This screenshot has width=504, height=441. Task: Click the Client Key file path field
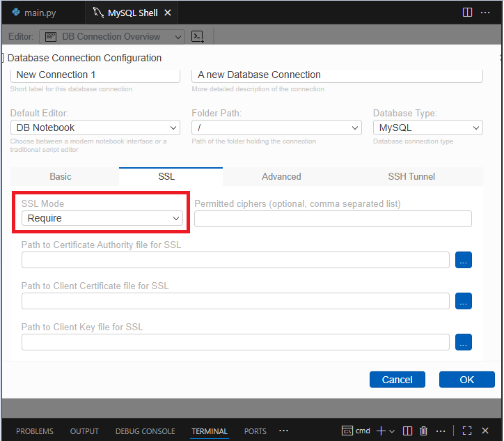235,342
